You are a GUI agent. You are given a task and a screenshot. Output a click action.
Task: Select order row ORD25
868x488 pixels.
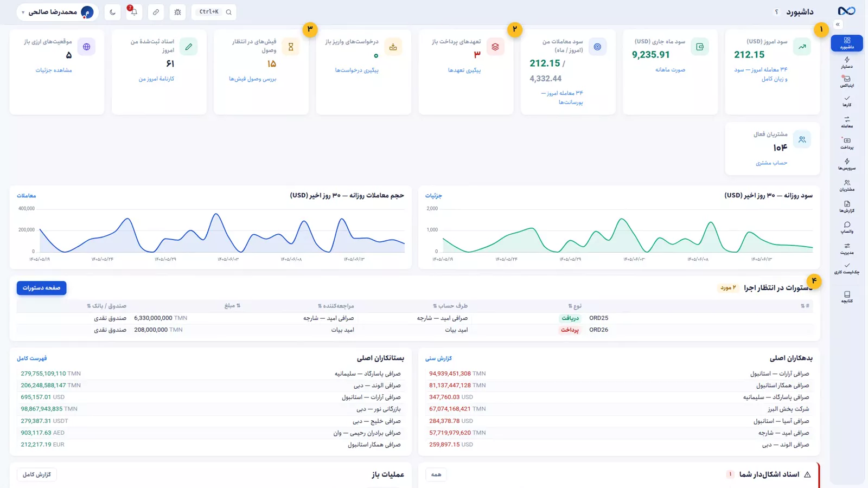click(415, 318)
